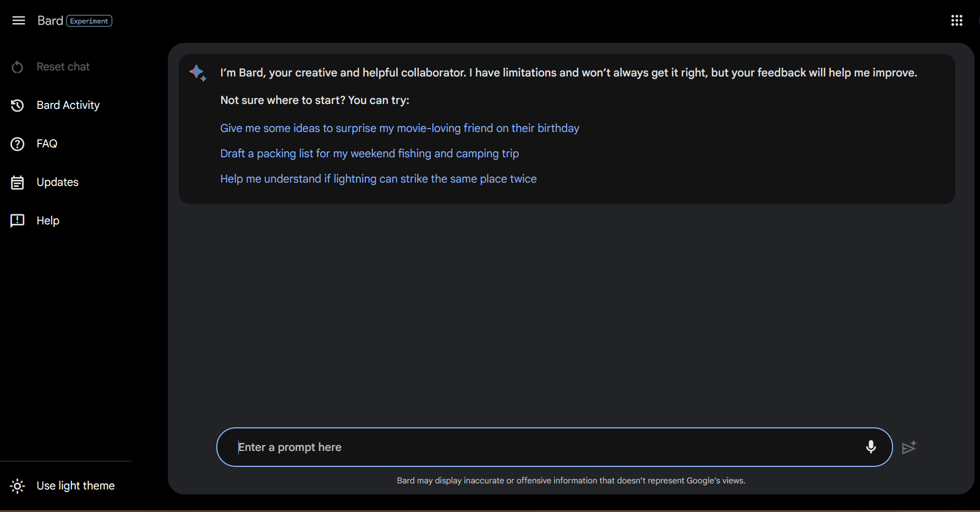
Task: Toggle the sidebar with the hamburger menu
Action: [18, 20]
